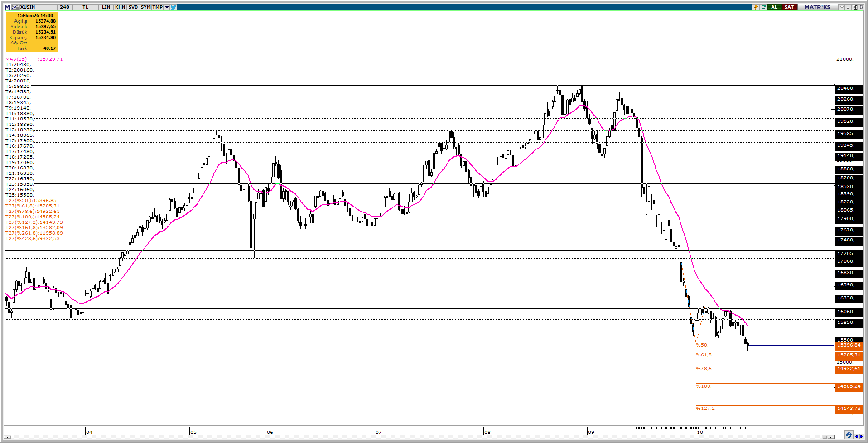
Task: Click the 16060 price level tag
Action: [x=849, y=312]
